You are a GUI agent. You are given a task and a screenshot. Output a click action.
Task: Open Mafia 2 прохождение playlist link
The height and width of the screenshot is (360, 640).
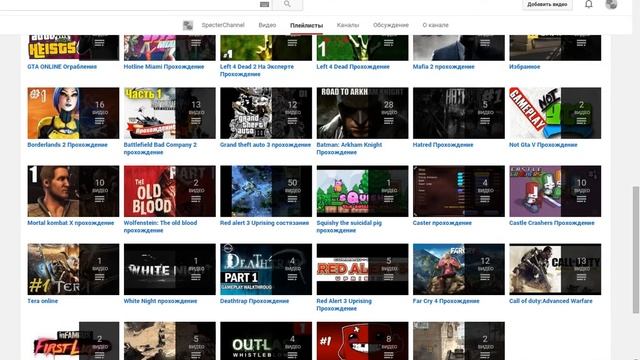point(444,67)
